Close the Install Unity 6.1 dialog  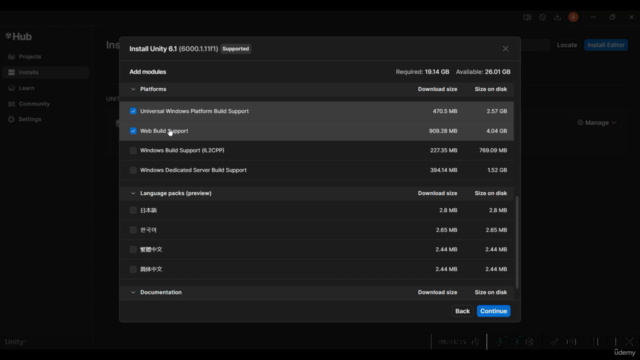click(x=505, y=49)
